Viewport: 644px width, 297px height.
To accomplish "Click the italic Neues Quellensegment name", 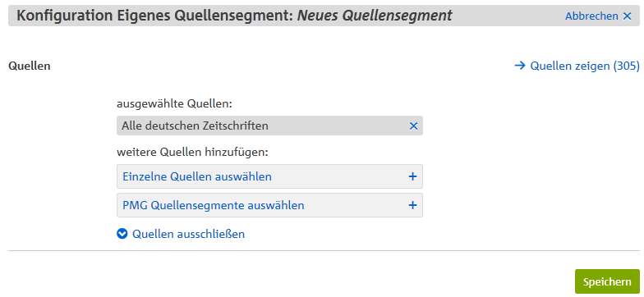I will click(375, 16).
